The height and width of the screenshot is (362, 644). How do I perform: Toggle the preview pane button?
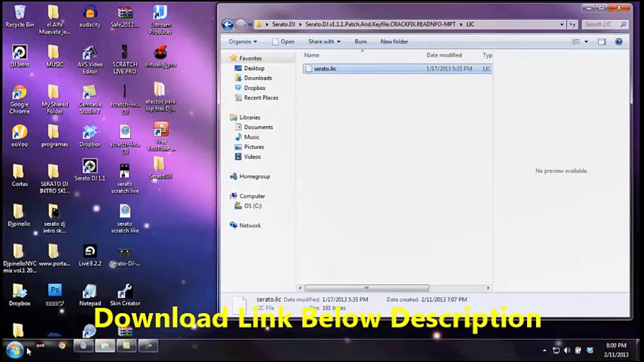[602, 42]
